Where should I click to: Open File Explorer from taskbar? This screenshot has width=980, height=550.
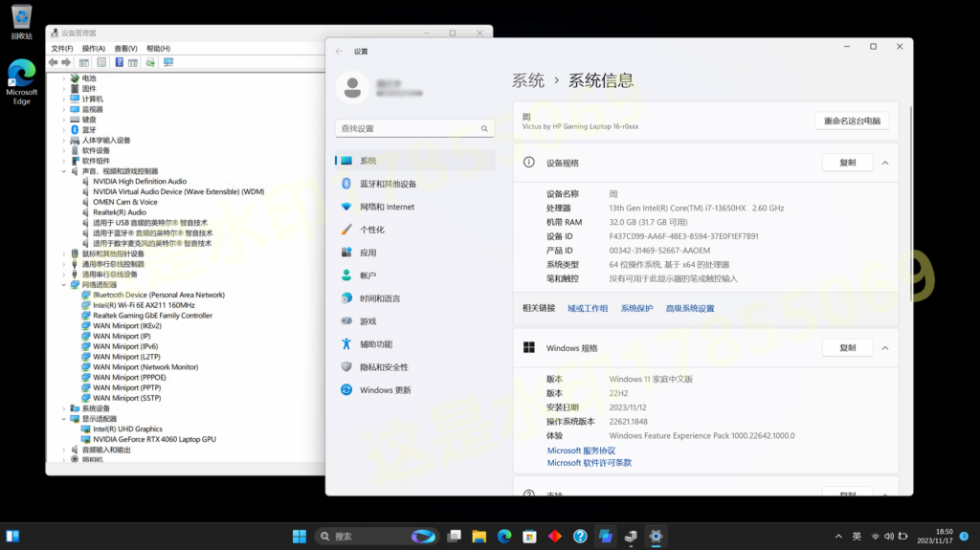pos(479,537)
